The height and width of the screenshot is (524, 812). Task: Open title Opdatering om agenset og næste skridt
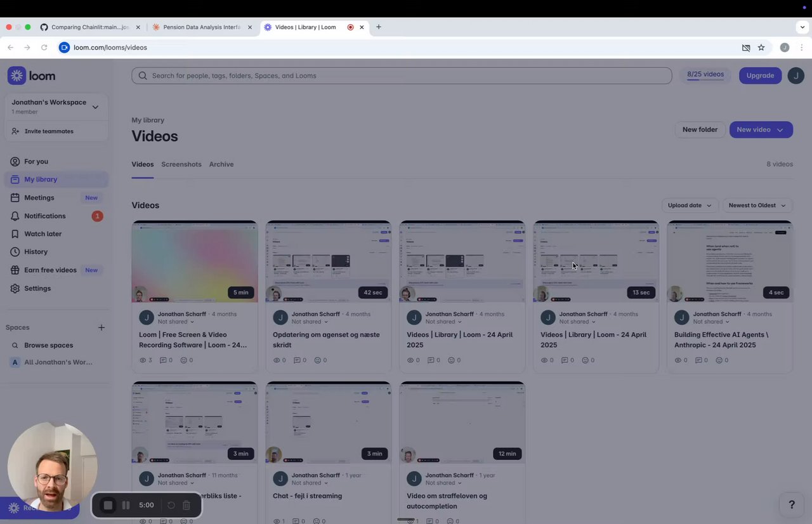click(326, 340)
